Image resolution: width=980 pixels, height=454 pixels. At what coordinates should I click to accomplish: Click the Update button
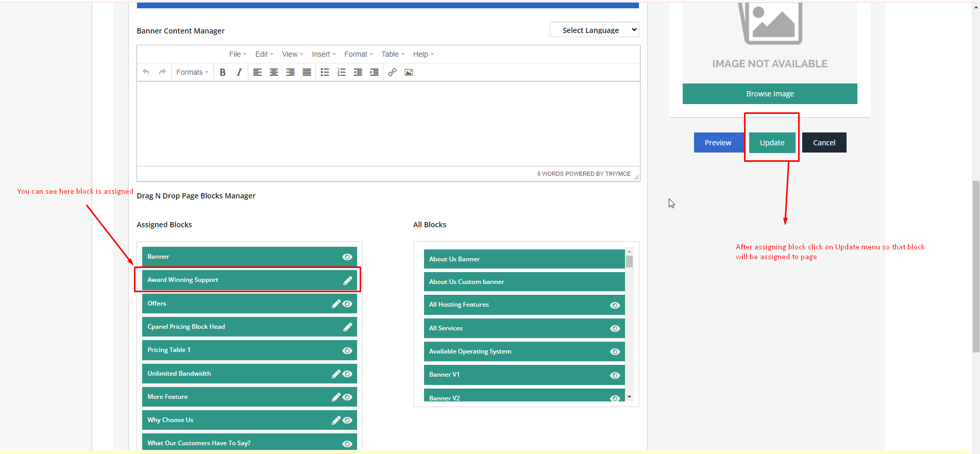pyautogui.click(x=772, y=143)
